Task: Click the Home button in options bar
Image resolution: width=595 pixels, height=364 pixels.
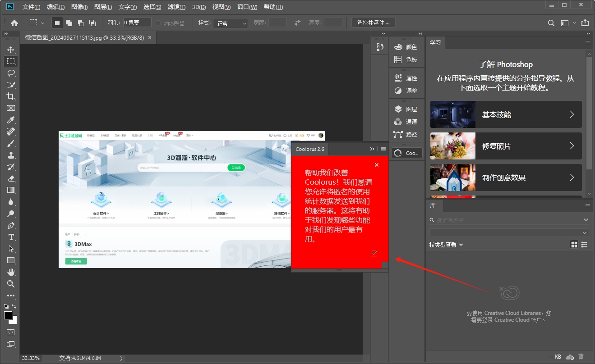Action: 14,23
